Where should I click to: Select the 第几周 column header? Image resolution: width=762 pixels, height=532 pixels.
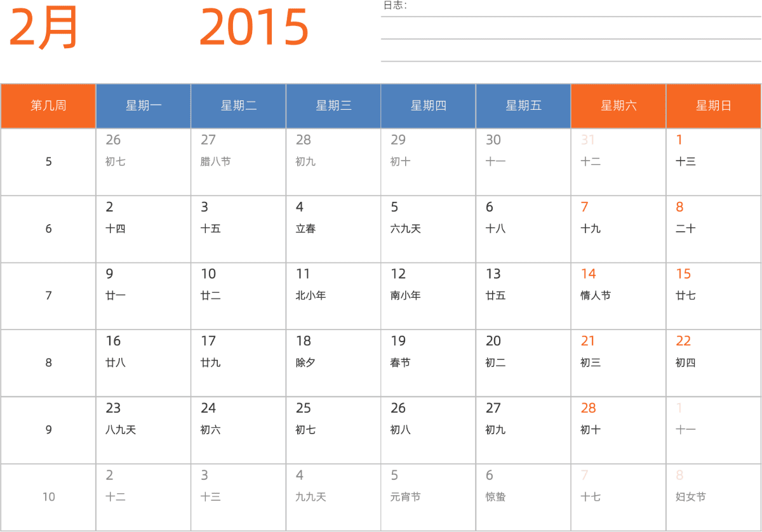pyautogui.click(x=48, y=106)
